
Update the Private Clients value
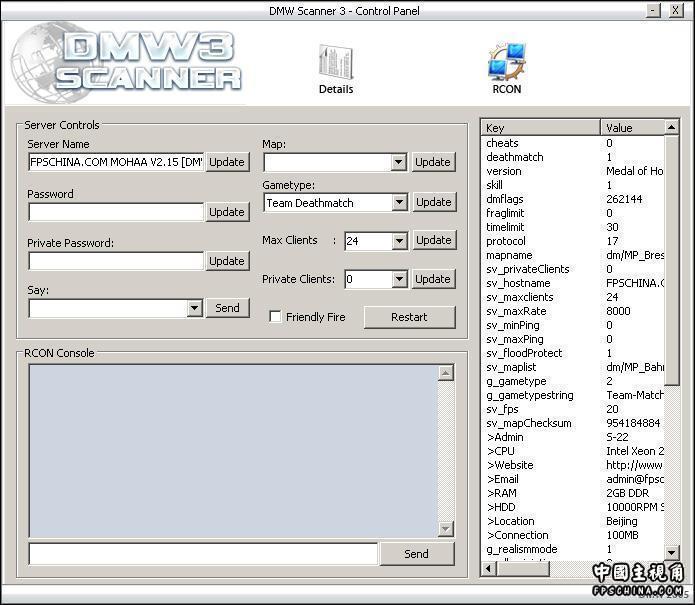click(x=433, y=279)
